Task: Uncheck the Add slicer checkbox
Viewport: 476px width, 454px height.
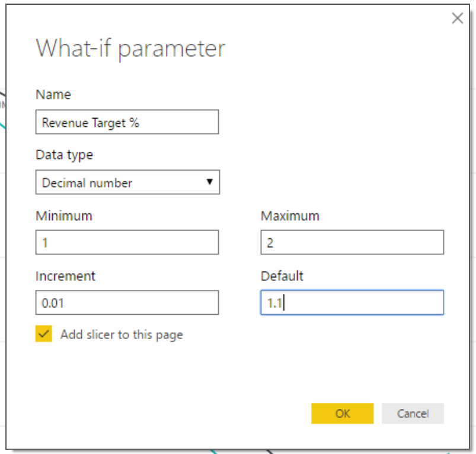Action: click(x=44, y=334)
